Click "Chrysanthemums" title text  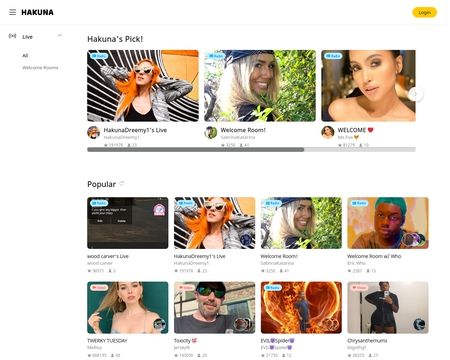(x=367, y=340)
